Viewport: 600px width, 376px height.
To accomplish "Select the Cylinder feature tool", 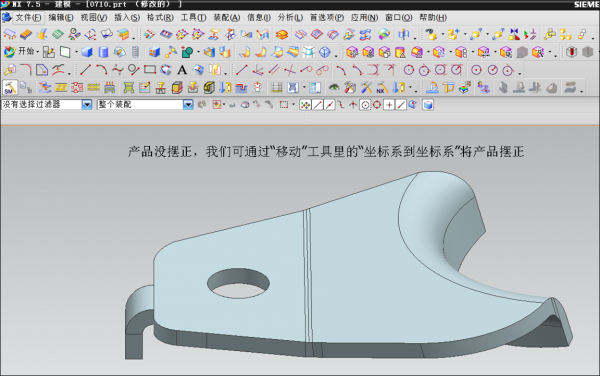I will pyautogui.click(x=103, y=52).
